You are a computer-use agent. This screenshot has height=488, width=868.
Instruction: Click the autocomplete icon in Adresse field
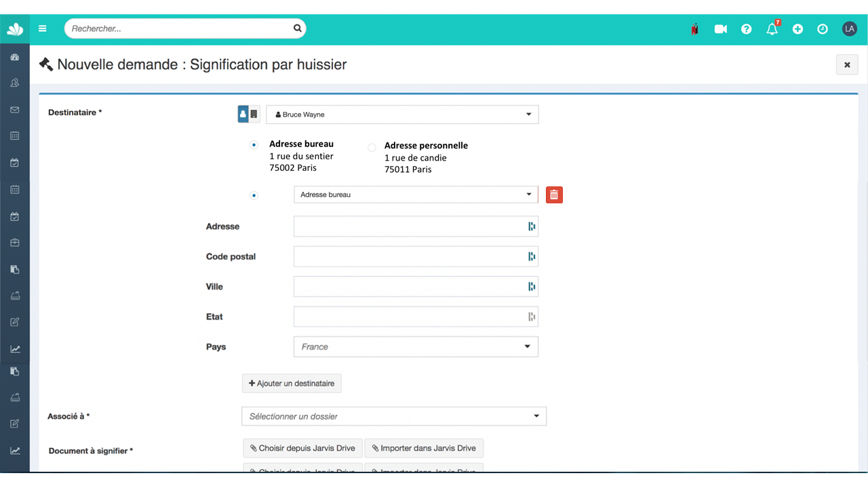532,226
